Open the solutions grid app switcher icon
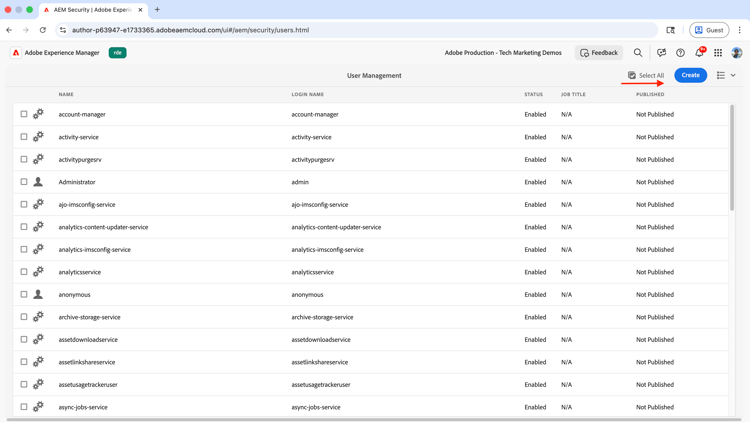This screenshot has height=422, width=750. tap(718, 53)
